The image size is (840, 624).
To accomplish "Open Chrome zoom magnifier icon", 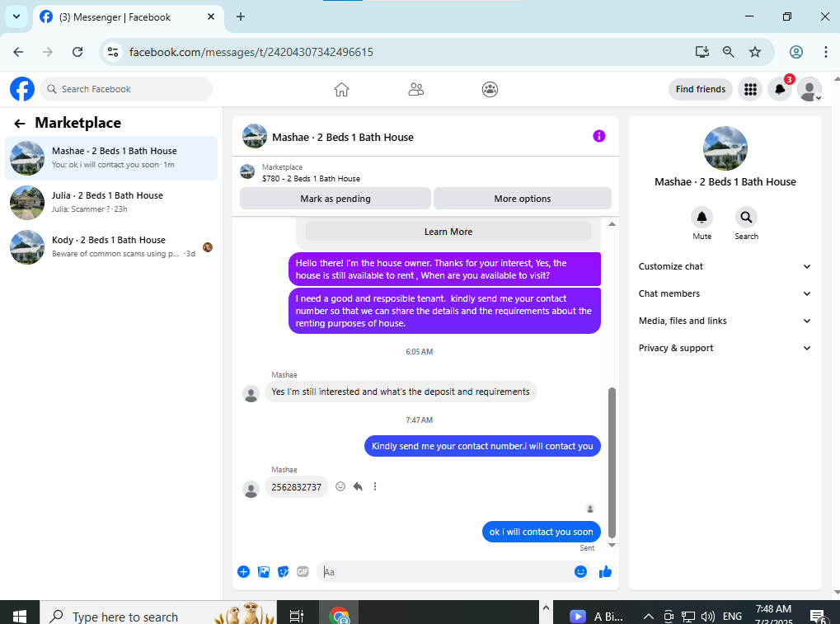I will coord(728,52).
